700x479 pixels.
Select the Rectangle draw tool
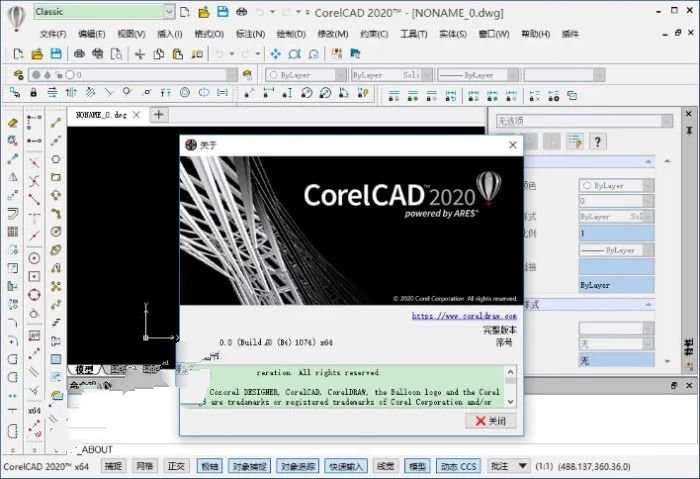click(x=56, y=177)
